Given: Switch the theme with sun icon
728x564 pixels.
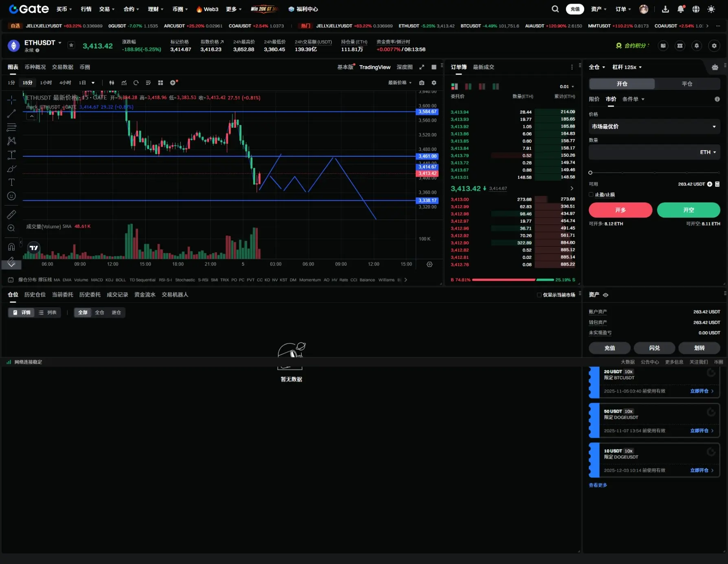Looking at the screenshot, I should click(x=711, y=9).
